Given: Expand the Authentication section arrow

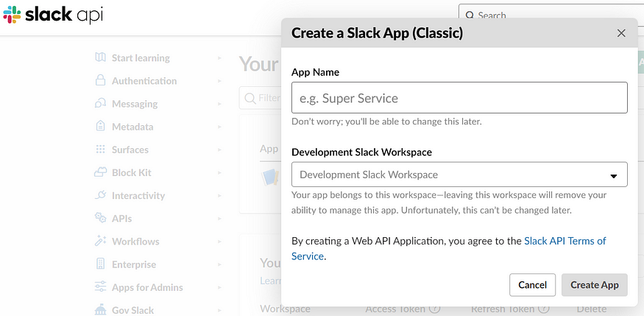Looking at the screenshot, I should (220, 81).
